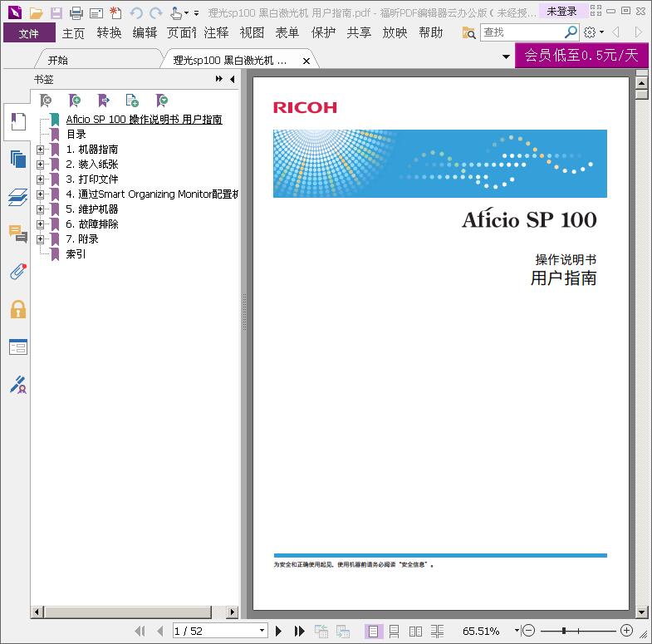
Task: Click the Print icon in quick toolbar
Action: [x=76, y=13]
